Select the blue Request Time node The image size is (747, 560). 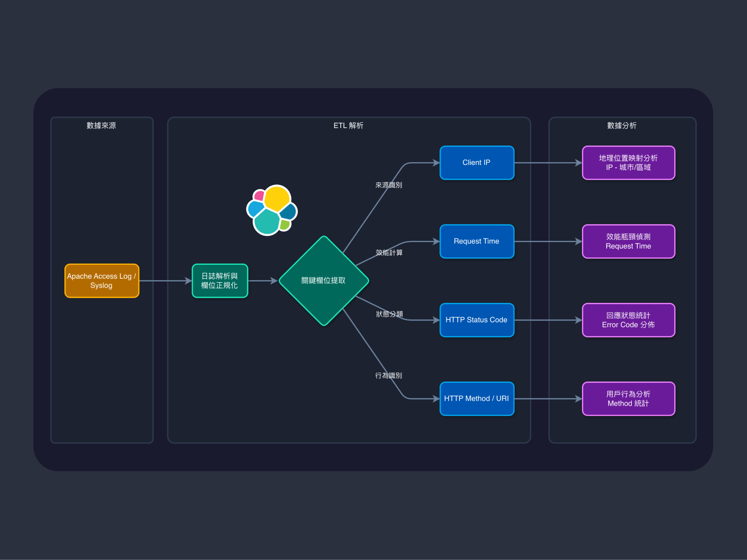coord(476,241)
